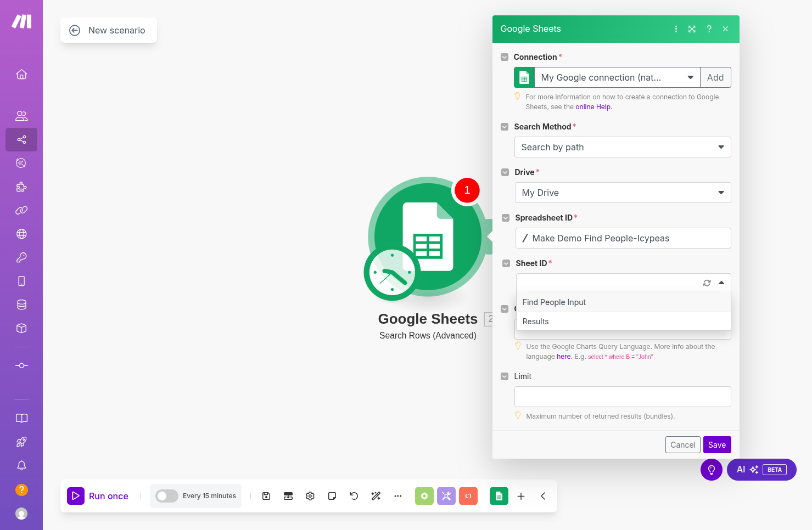
Task: Open Keys icon in sidebar
Action: (21, 257)
